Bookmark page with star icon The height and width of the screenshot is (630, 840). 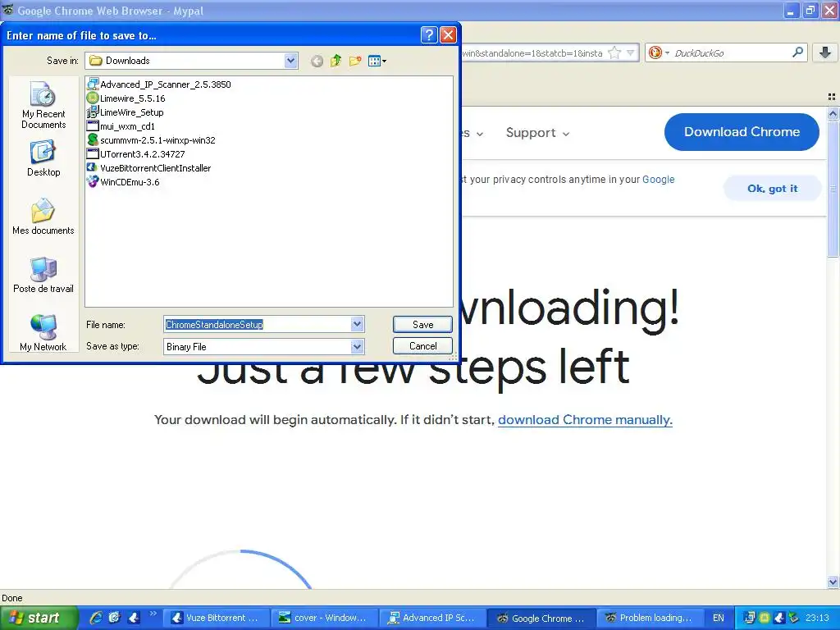pos(615,52)
